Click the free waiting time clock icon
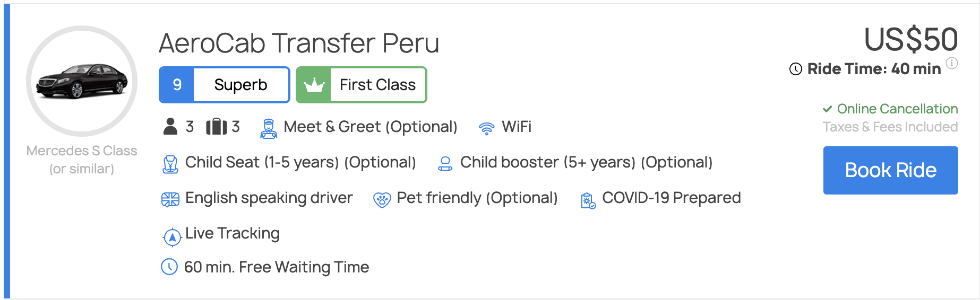 169,267
